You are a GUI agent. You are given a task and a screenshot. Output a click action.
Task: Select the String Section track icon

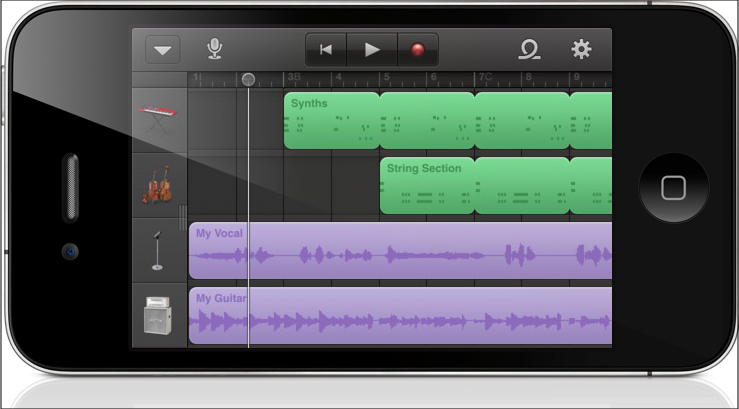point(157,185)
